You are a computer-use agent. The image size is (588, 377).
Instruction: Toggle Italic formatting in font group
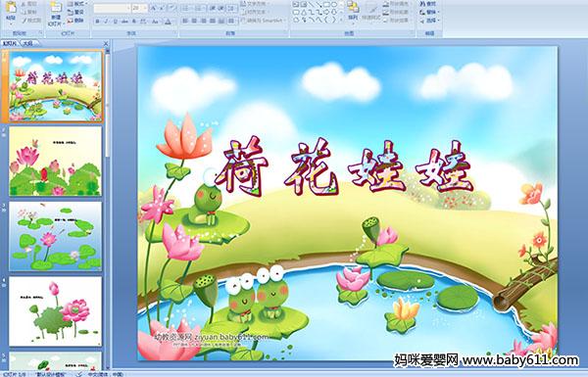pos(106,22)
